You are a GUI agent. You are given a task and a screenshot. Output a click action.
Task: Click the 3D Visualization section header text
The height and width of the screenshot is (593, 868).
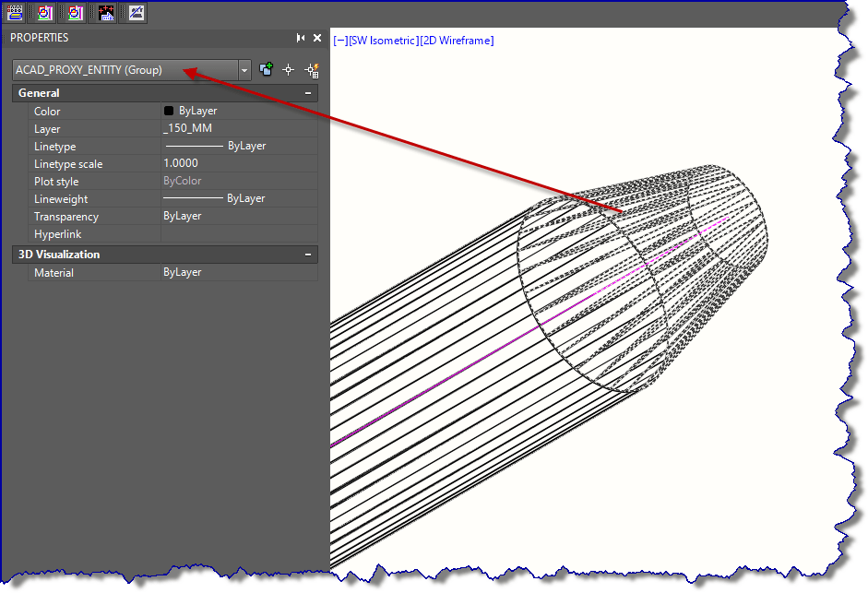pyautogui.click(x=59, y=255)
